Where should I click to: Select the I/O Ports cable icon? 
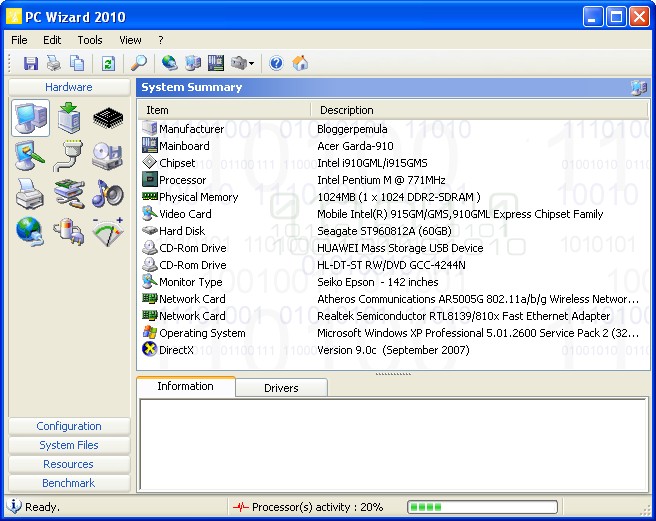[x=68, y=156]
